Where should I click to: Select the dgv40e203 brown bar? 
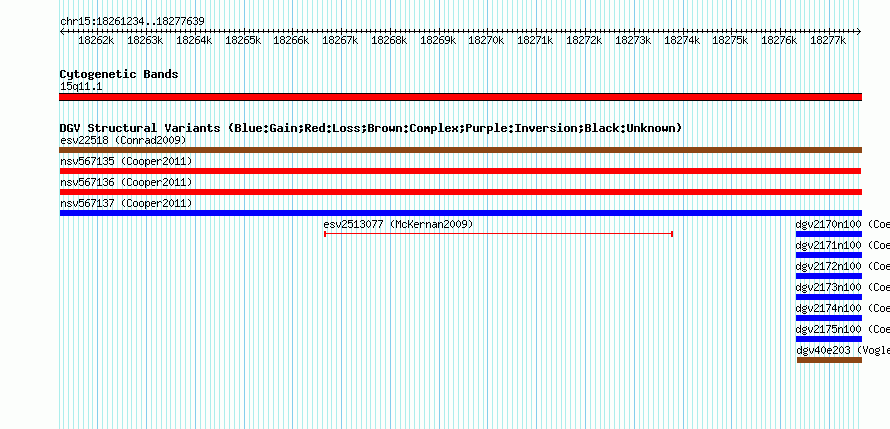point(829,360)
